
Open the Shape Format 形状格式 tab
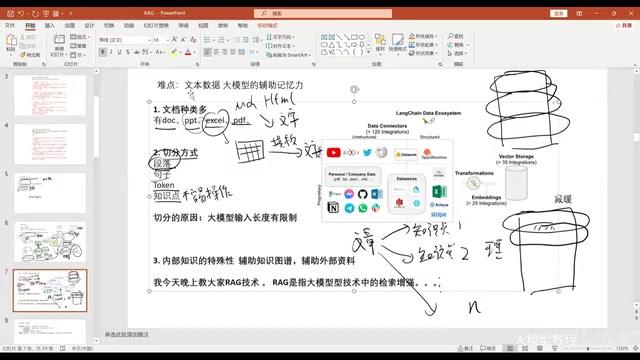(x=267, y=25)
